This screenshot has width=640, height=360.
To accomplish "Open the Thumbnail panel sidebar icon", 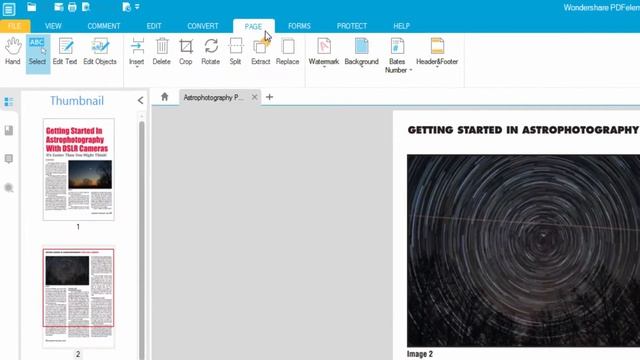I will pos(9,102).
